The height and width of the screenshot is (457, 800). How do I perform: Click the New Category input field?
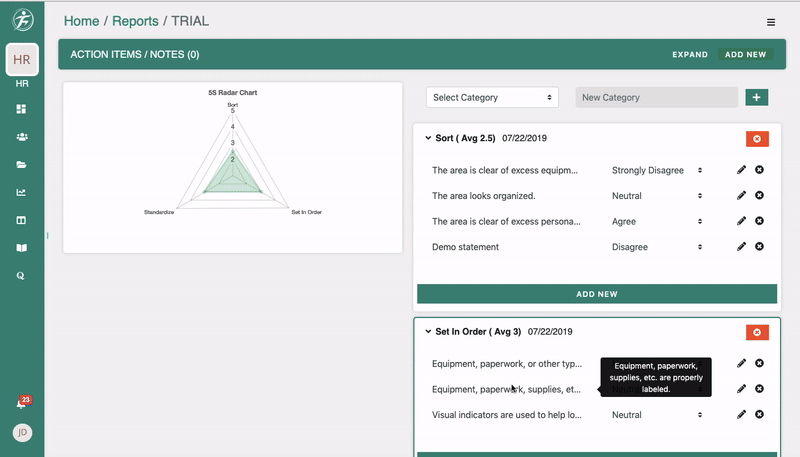pyautogui.click(x=655, y=97)
